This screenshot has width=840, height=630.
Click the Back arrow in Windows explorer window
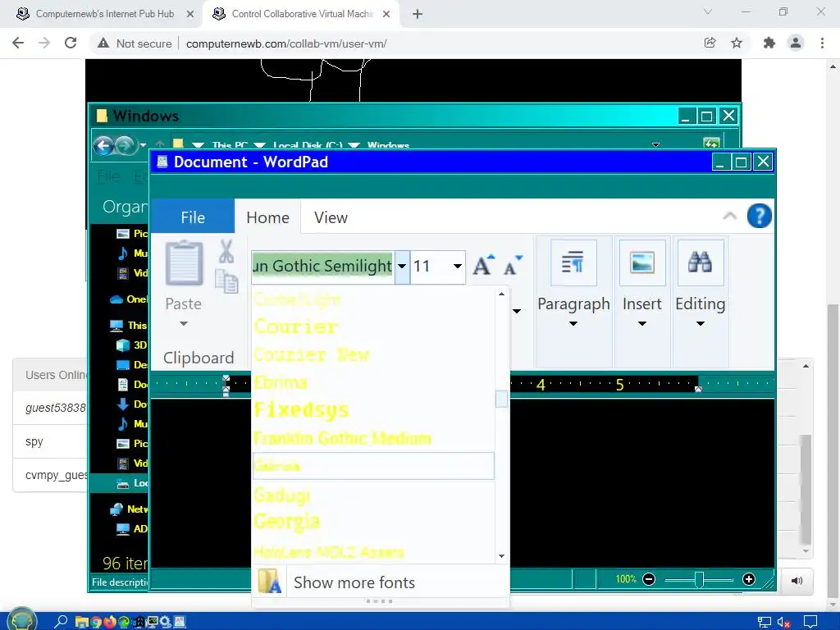click(103, 145)
